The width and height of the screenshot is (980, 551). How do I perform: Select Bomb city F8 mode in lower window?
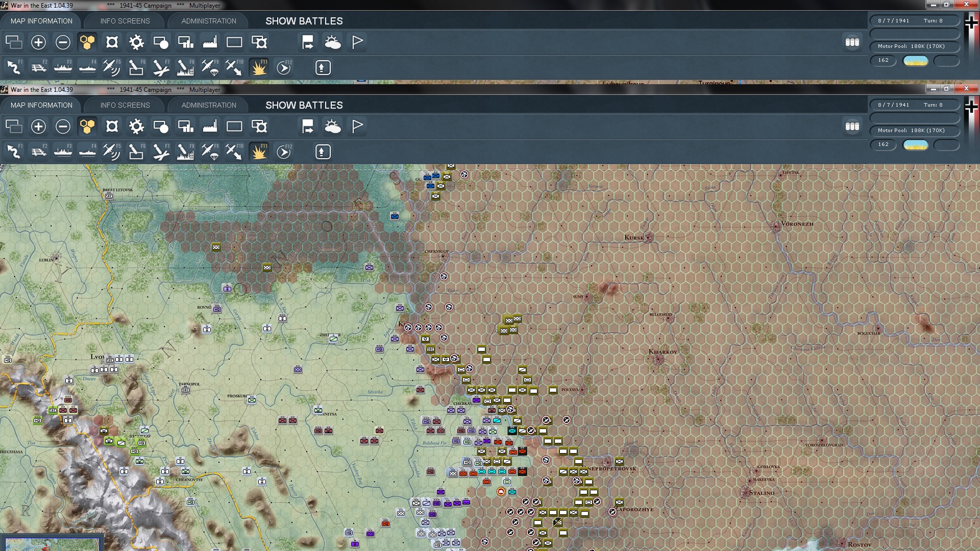coord(185,152)
